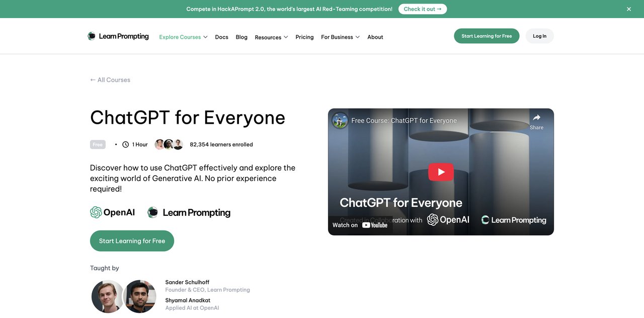This screenshot has width=644, height=318.
Task: Click the clock icon next to 1 Hour
Action: point(126,144)
